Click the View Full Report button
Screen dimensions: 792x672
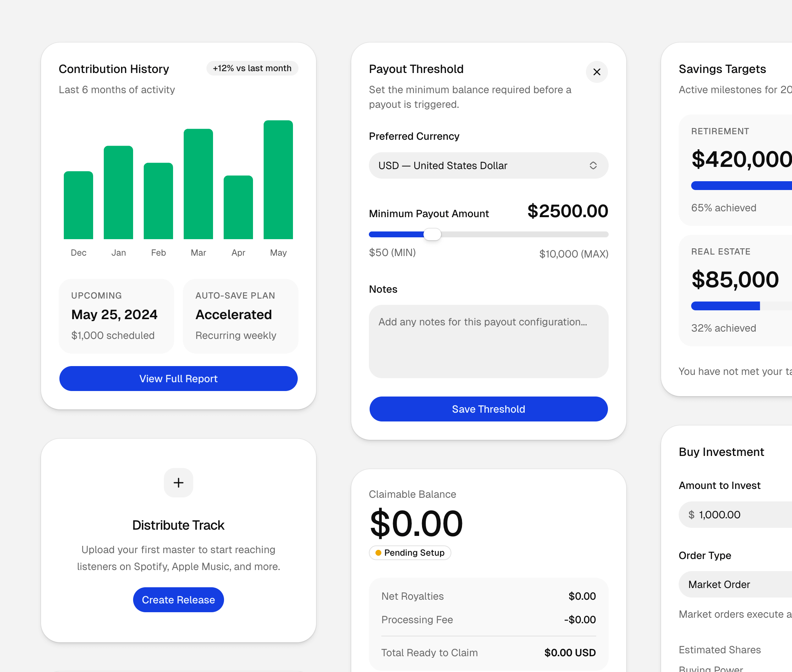[x=178, y=379]
